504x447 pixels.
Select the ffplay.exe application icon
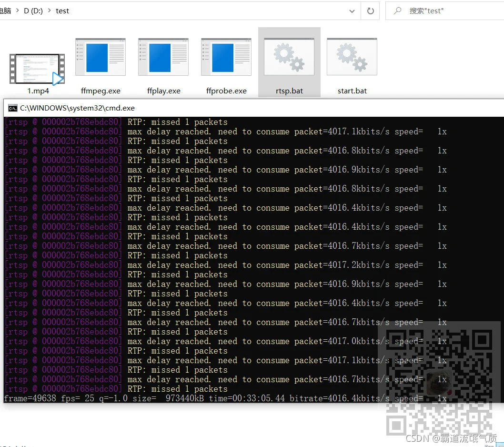163,57
